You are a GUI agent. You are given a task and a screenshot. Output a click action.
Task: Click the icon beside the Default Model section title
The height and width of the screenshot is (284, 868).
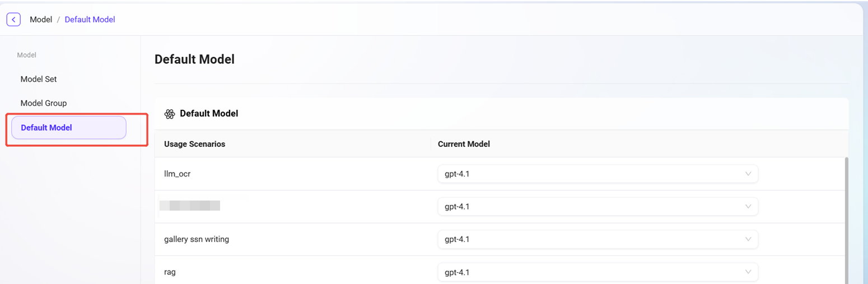pos(170,114)
